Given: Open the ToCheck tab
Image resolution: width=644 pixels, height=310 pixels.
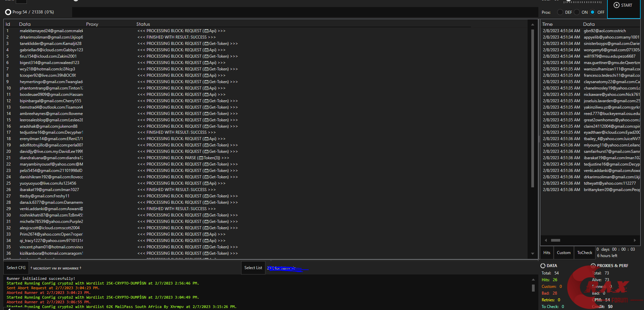Looking at the screenshot, I should (584, 253).
